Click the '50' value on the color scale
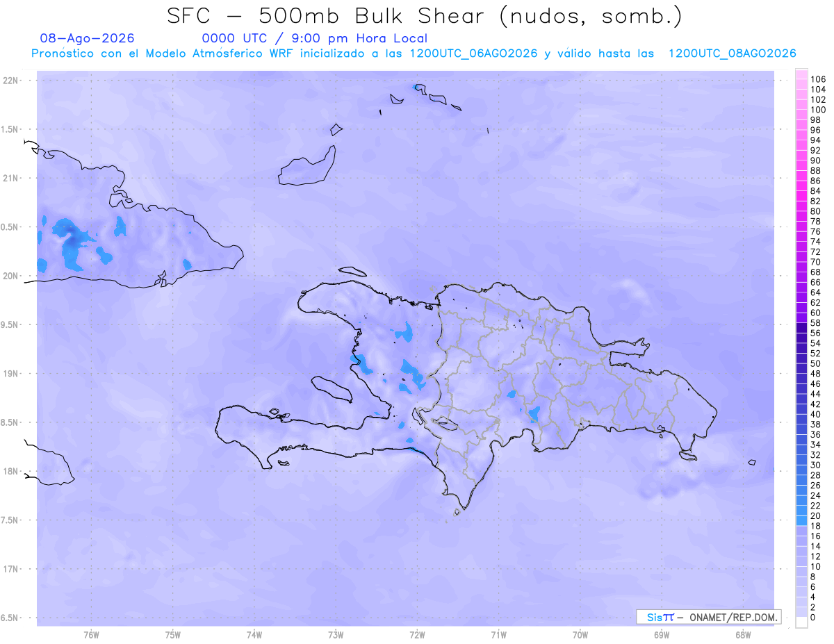The width and height of the screenshot is (834, 644). [x=815, y=363]
